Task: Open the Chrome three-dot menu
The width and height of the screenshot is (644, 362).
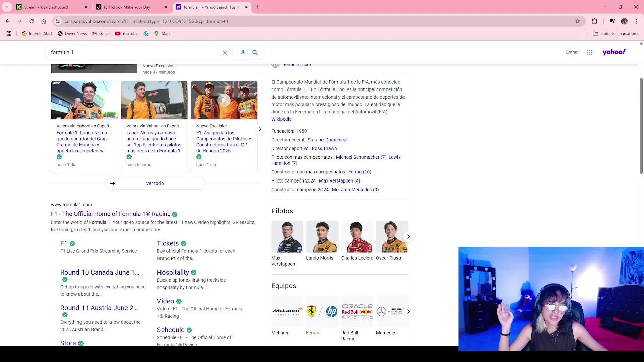Action: pyautogui.click(x=636, y=21)
